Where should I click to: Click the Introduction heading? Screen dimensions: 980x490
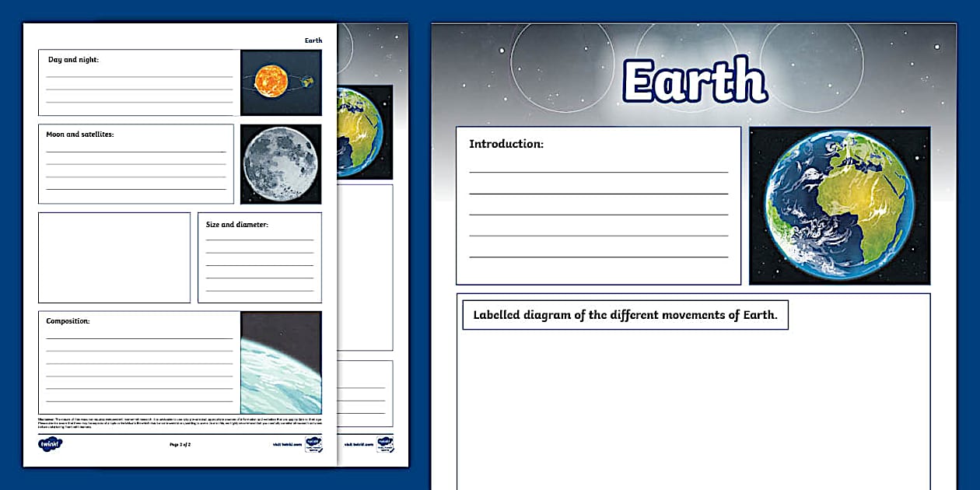(506, 144)
